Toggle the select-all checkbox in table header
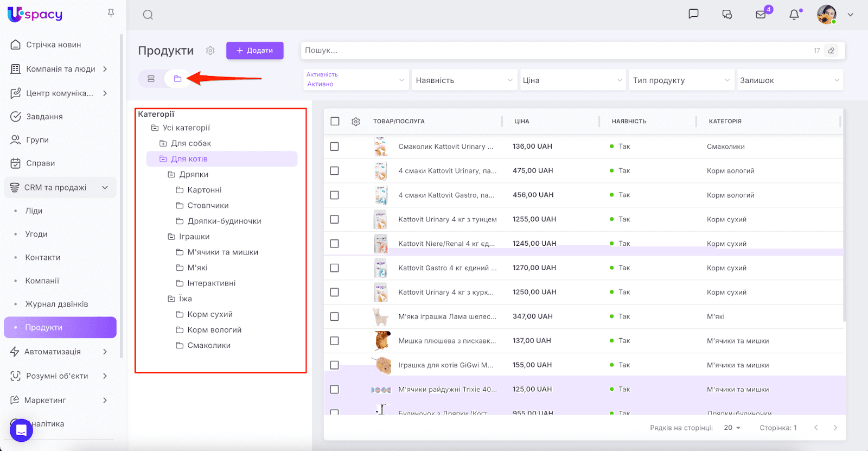This screenshot has height=451, width=868. (x=335, y=122)
